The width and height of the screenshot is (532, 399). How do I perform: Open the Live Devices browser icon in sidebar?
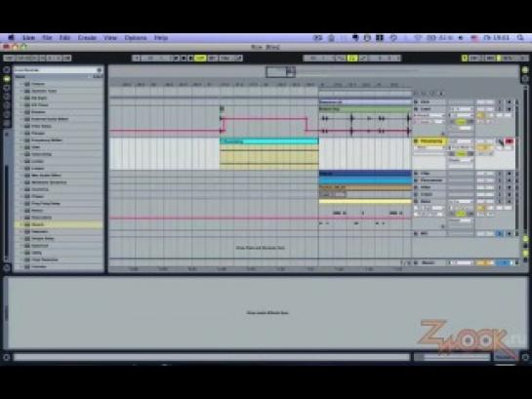[x=7, y=79]
